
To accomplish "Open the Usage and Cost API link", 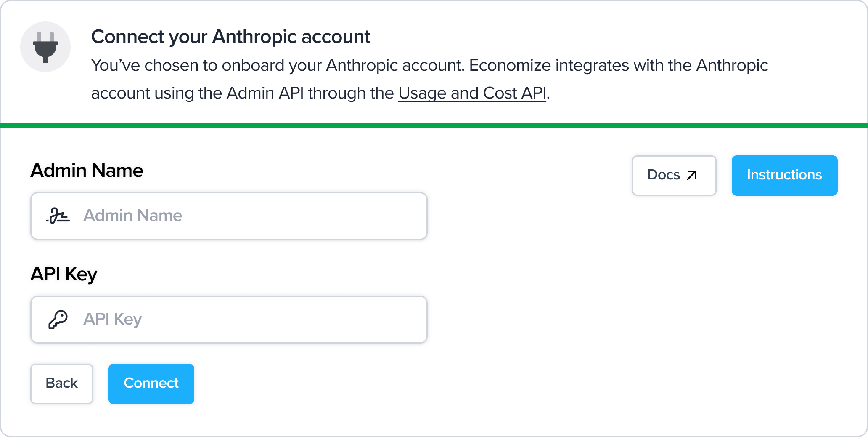I will point(472,93).
